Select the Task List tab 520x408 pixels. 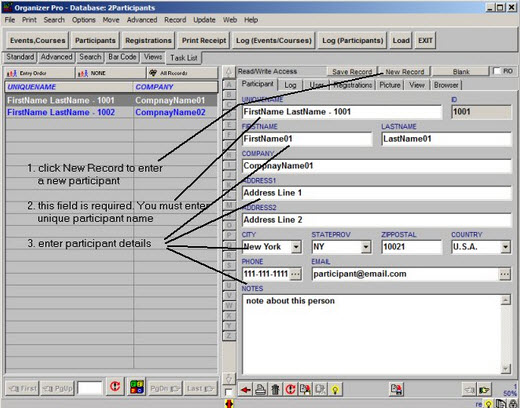(184, 58)
